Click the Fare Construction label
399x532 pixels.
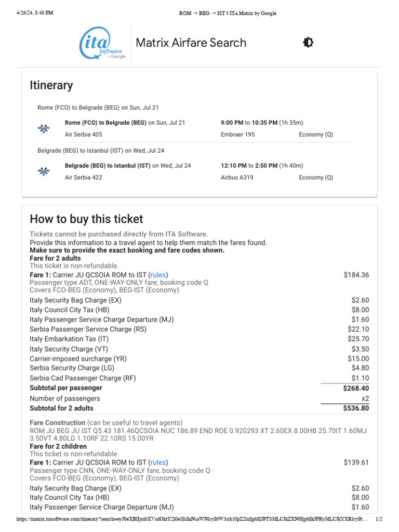click(57, 423)
